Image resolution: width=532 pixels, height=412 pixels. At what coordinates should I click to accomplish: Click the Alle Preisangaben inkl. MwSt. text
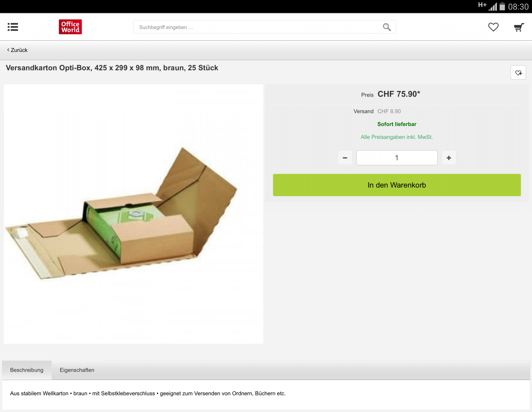(x=397, y=137)
